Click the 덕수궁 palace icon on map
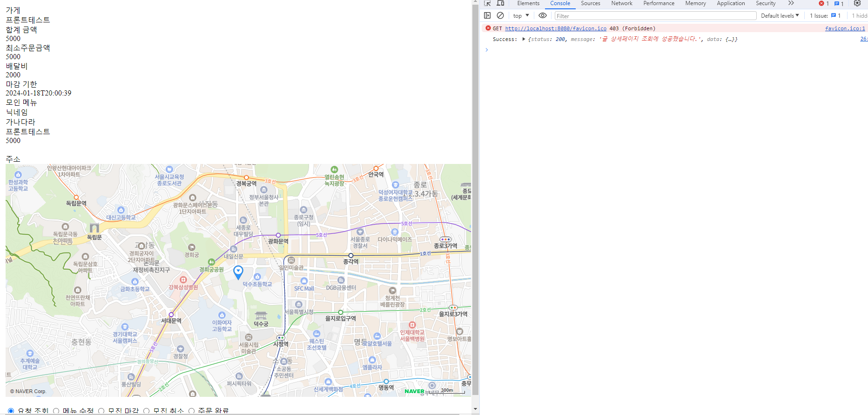This screenshot has height=415, width=868. pyautogui.click(x=261, y=315)
